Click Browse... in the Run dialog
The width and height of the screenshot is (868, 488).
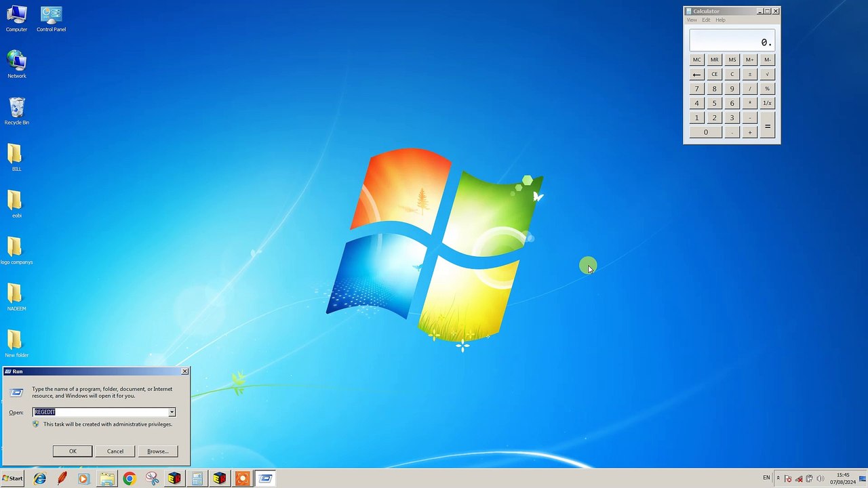coord(158,451)
